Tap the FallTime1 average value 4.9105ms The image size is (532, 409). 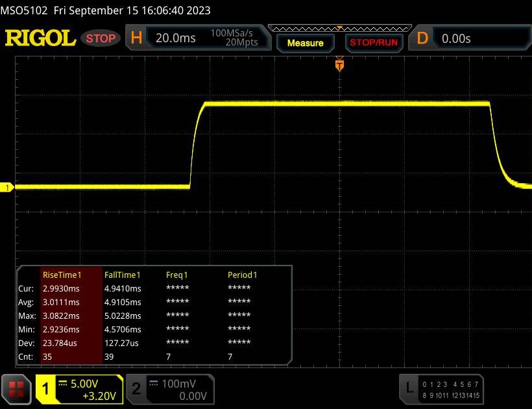123,302
